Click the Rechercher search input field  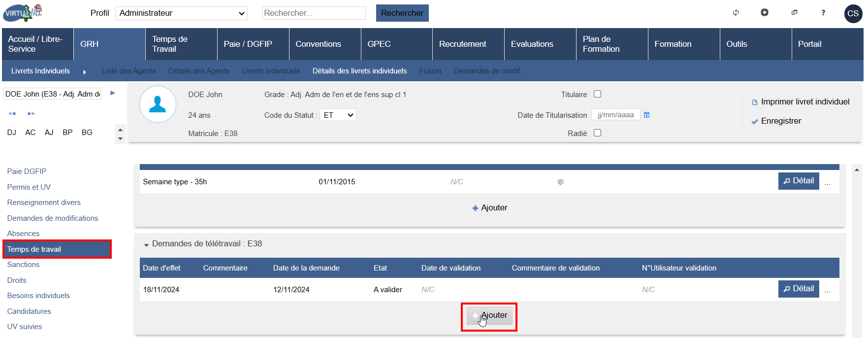[x=314, y=13]
